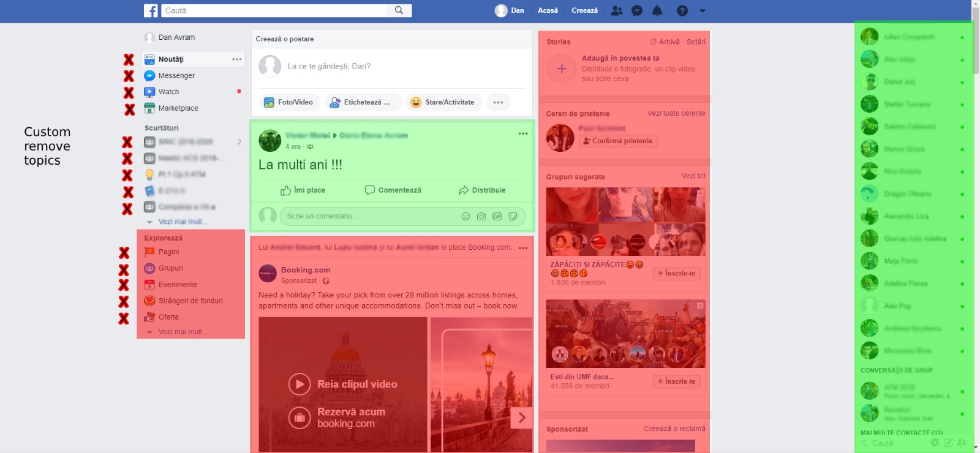
Task: Click the search magnifier button
Action: (399, 10)
